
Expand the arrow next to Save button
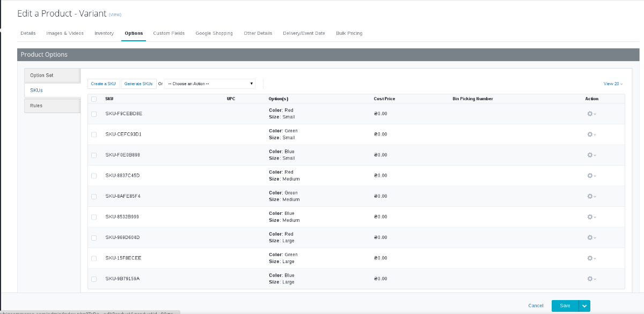pyautogui.click(x=585, y=305)
